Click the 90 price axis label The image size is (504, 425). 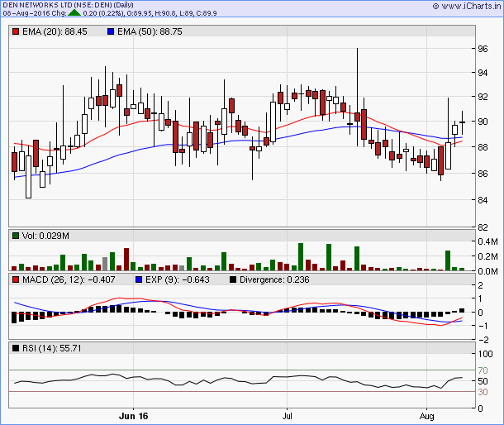pos(483,122)
